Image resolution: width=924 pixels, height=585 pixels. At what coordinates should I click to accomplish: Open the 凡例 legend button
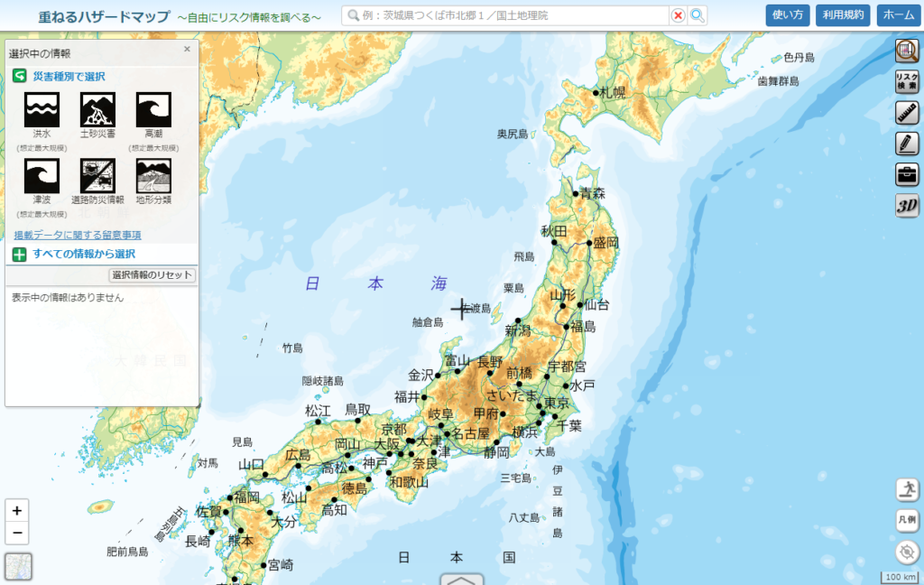pyautogui.click(x=907, y=520)
